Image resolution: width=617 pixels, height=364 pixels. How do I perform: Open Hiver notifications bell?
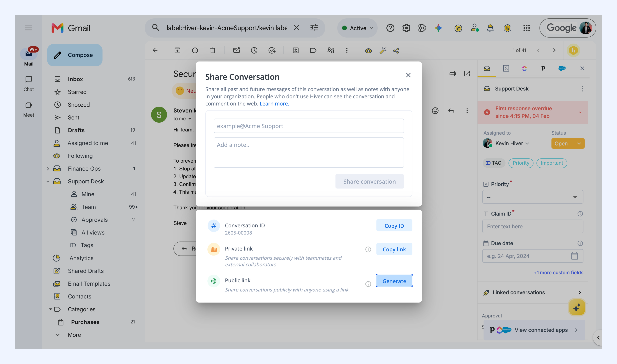point(490,28)
